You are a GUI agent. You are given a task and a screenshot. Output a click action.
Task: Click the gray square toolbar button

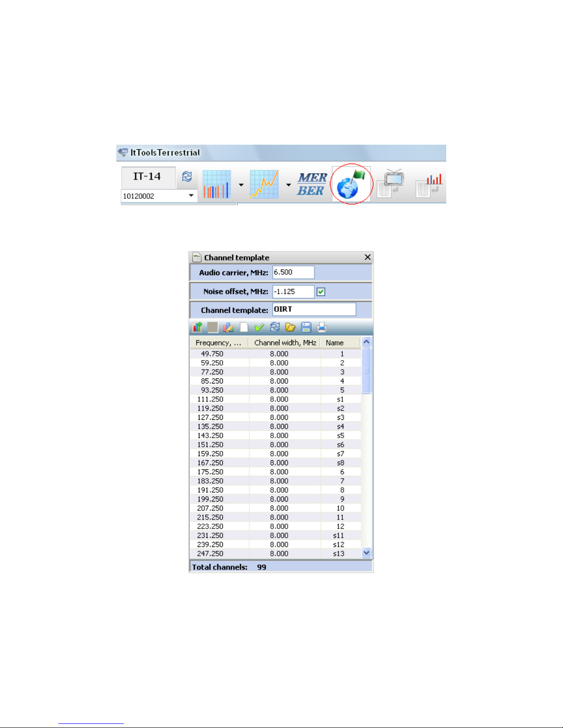213,327
